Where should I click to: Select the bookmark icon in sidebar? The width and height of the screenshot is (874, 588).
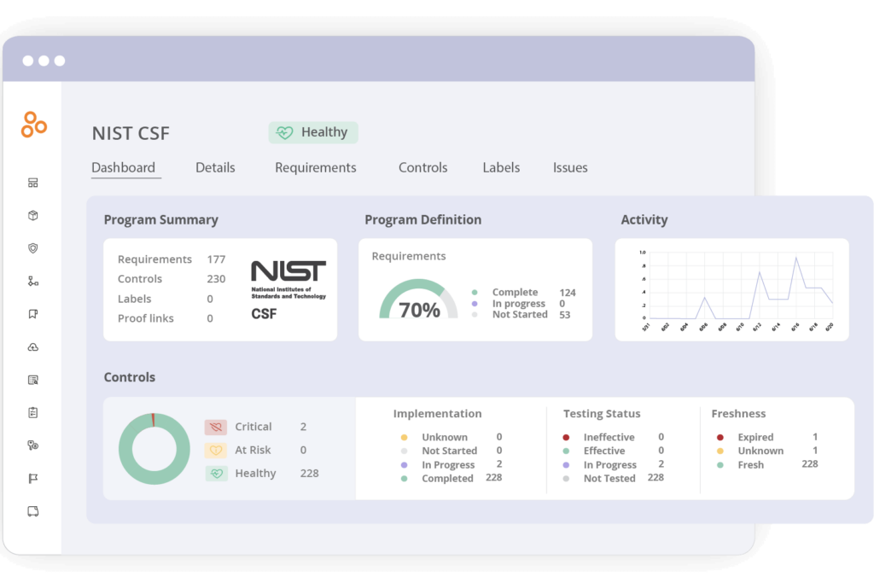32,313
